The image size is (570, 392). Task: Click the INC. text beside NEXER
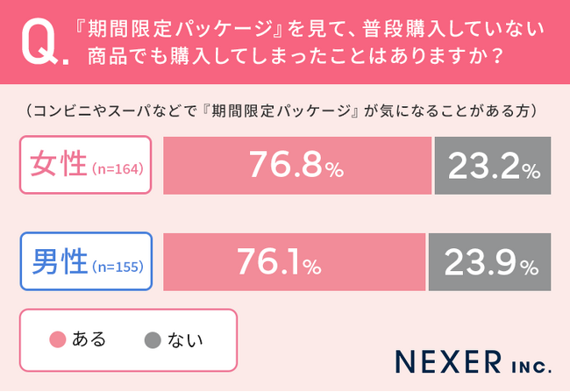[526, 363]
